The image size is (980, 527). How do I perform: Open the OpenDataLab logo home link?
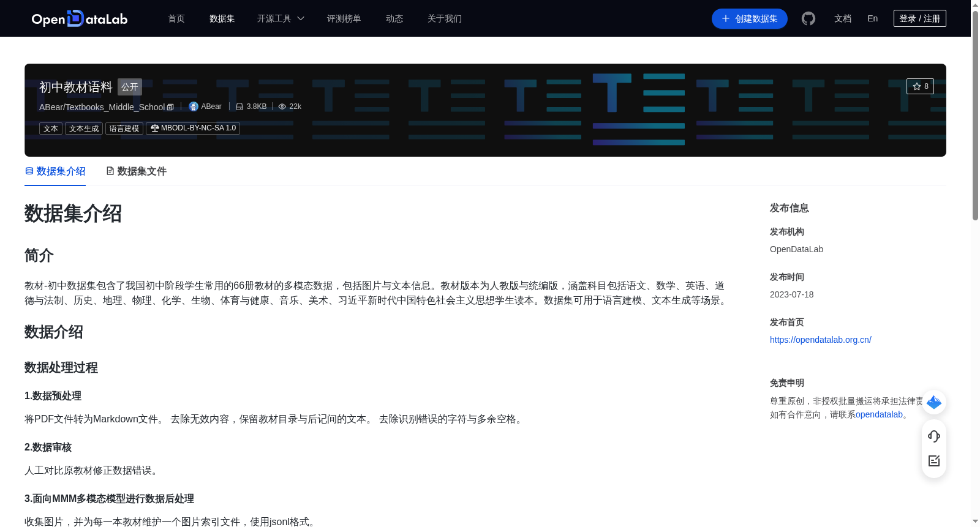[80, 18]
